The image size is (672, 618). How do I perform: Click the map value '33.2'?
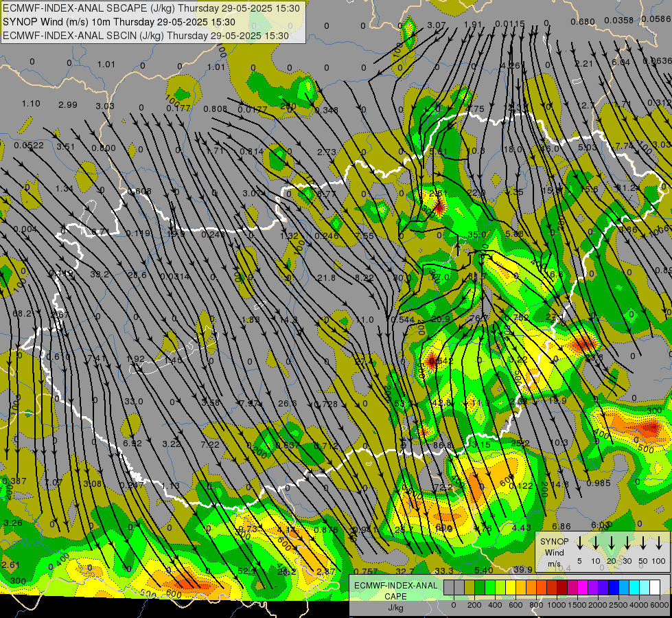(100, 274)
